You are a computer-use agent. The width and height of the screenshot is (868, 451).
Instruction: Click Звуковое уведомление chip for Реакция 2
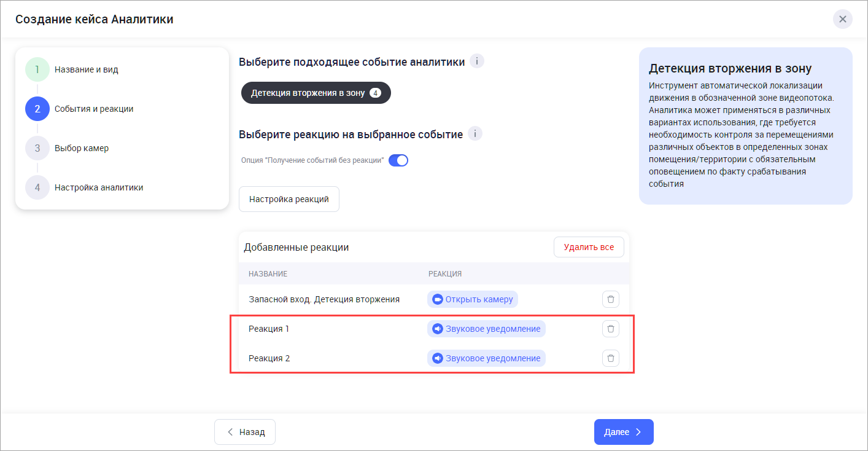[x=486, y=358]
